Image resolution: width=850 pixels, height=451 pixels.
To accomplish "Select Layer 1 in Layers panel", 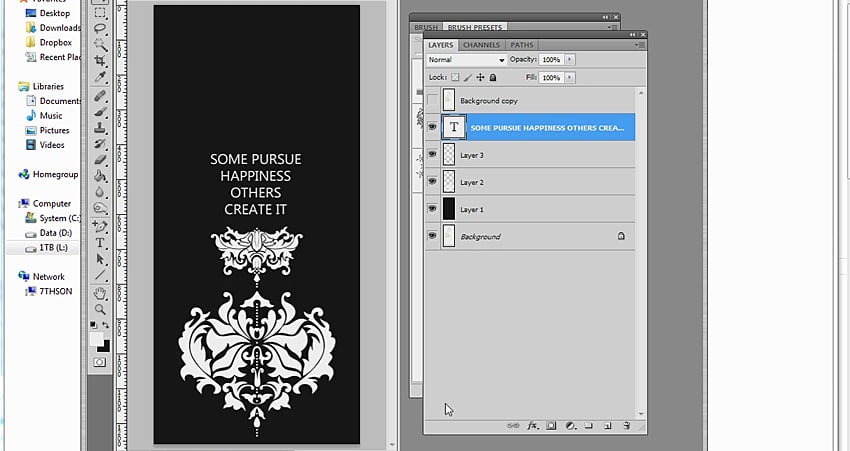I will point(530,209).
